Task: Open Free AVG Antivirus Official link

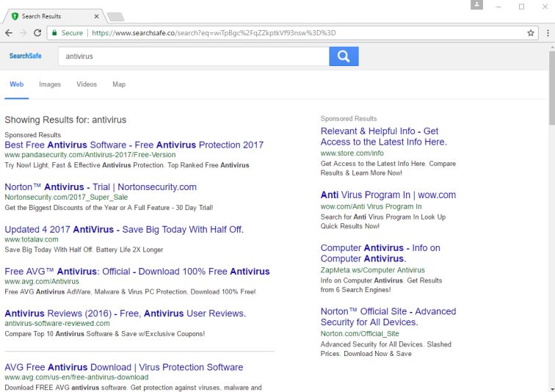Action: tap(137, 272)
